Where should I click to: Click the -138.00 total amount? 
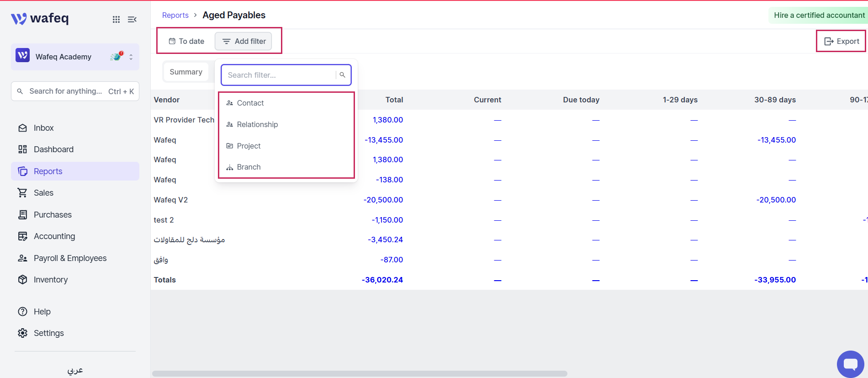click(x=389, y=180)
